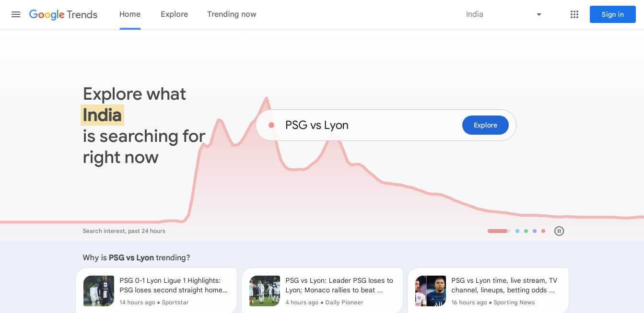
Task: Click the Sign in button
Action: [x=613, y=14]
